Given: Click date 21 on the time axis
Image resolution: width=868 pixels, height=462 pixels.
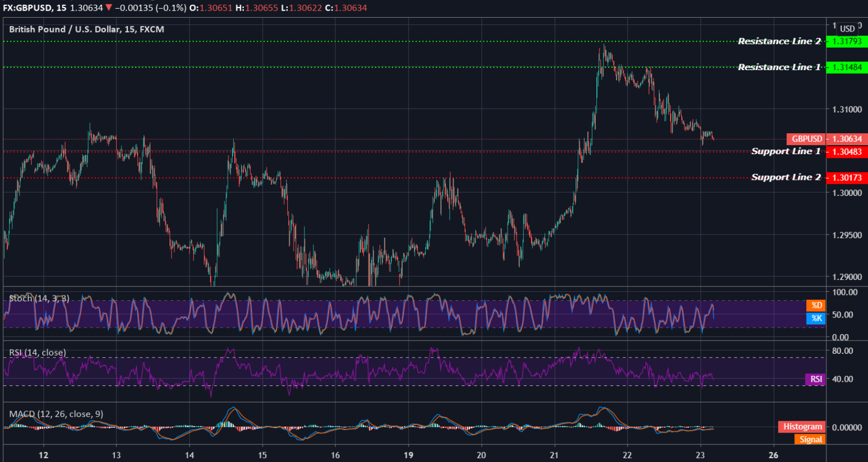Looking at the screenshot, I should (x=554, y=455).
